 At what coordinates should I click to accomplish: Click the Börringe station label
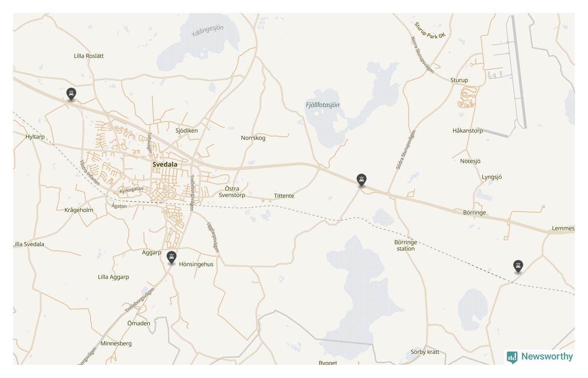pos(405,245)
